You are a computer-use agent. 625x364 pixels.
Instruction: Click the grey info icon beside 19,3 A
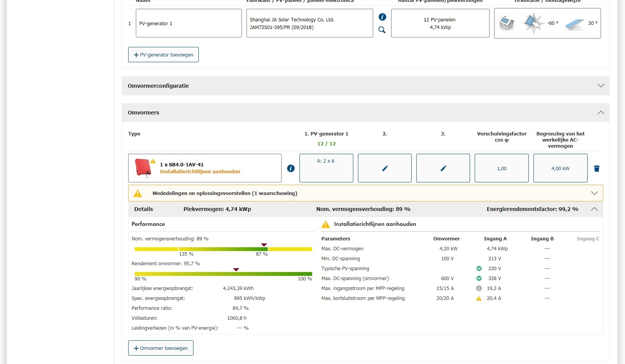479,288
